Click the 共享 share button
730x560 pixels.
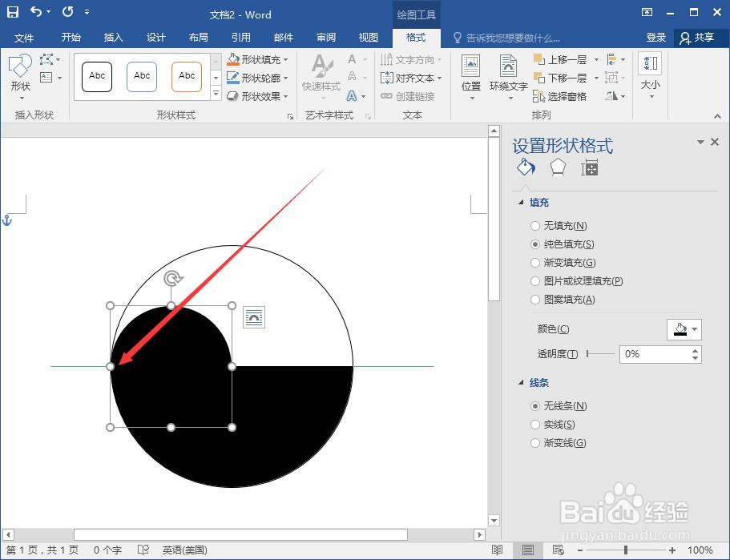pos(701,37)
